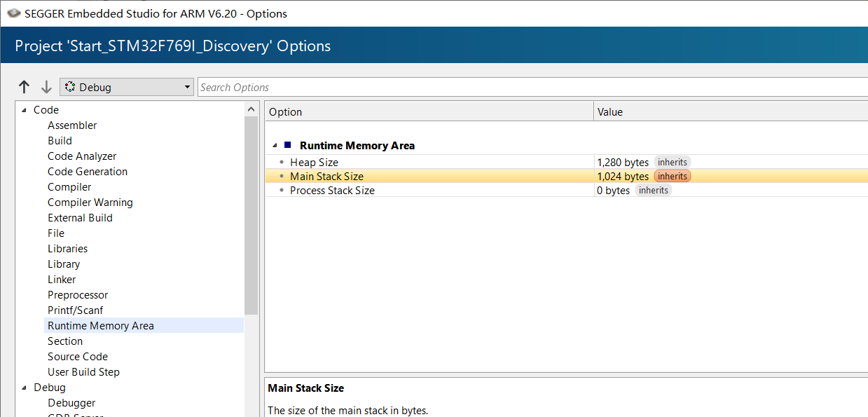Click the sidebar scrollbar up arrow
The width and height of the screenshot is (868, 417).
tap(252, 109)
